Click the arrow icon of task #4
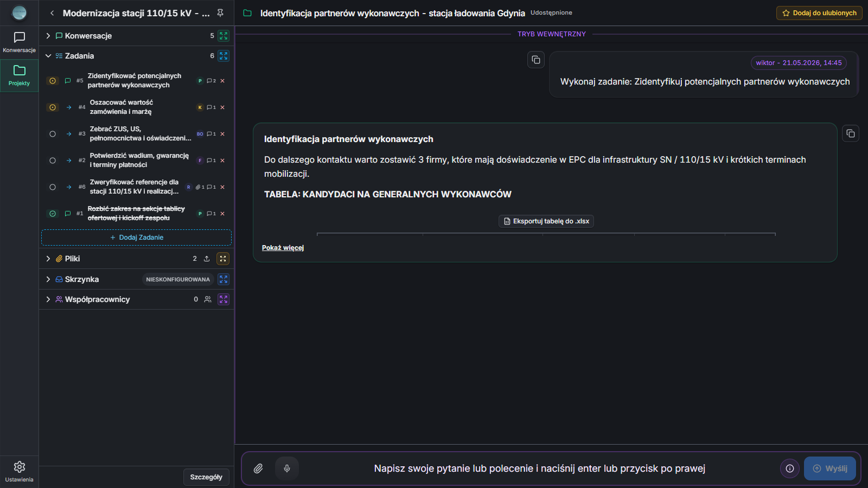The image size is (868, 488). 69,107
